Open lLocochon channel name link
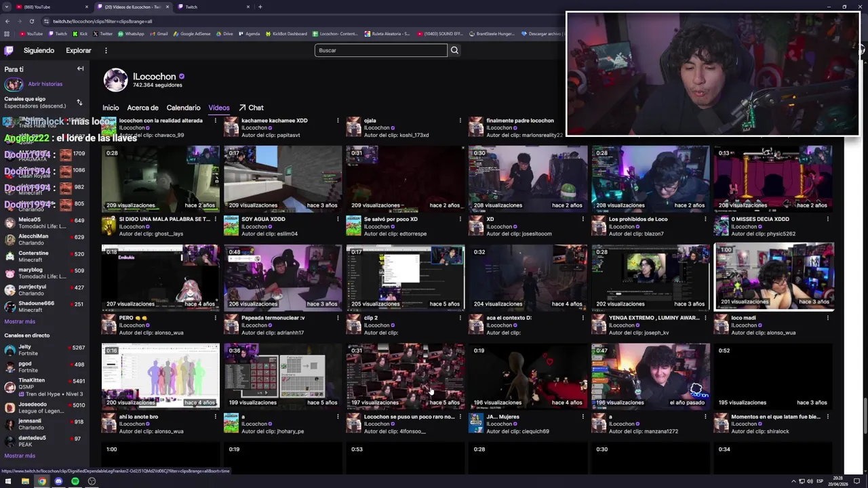The image size is (868, 488). 154,77
